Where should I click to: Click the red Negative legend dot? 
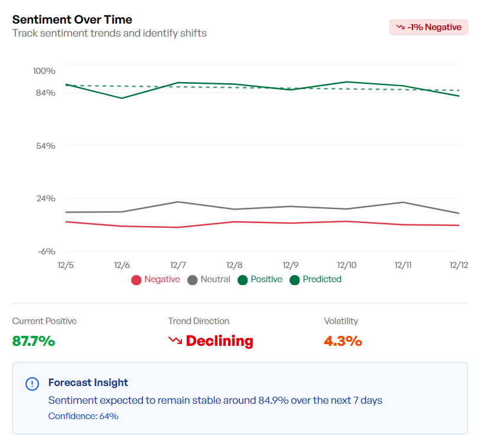136,280
